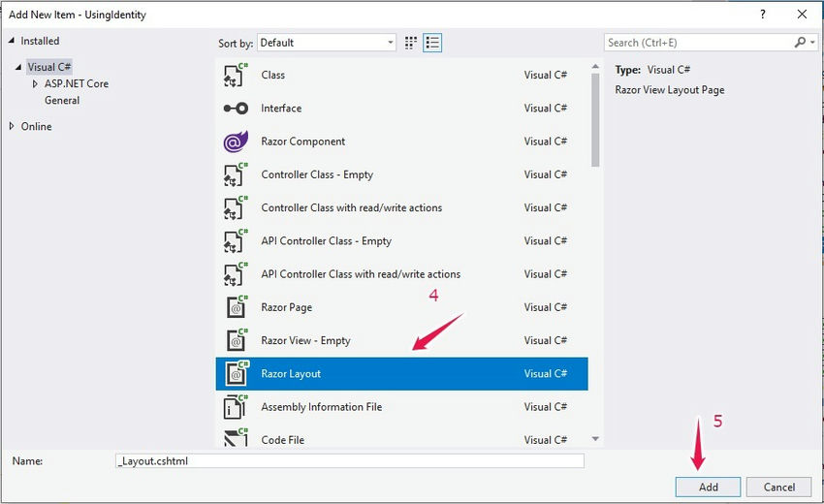Click the Controller Class - Empty icon
The image size is (824, 504).
tap(236, 174)
